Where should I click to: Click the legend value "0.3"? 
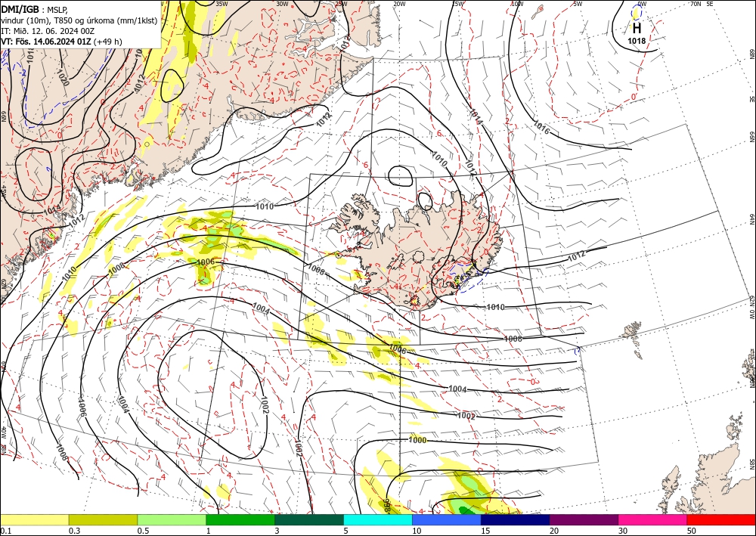[74, 531]
